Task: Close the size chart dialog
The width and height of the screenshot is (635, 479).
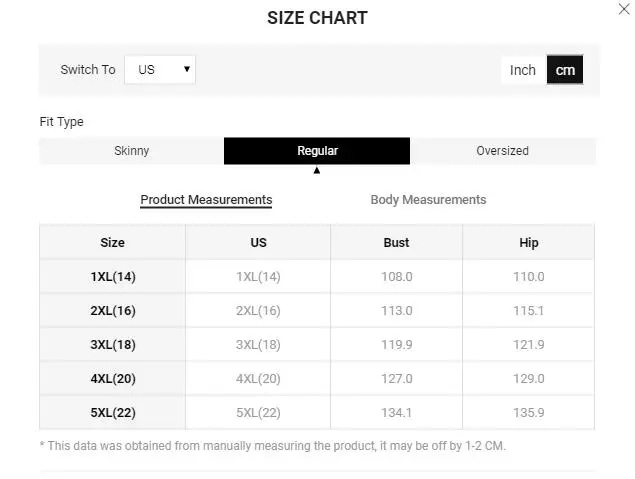Action: (623, 9)
